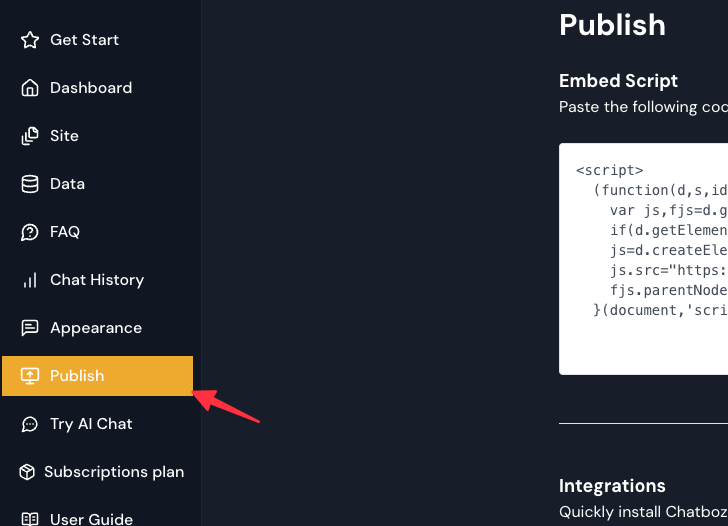The width and height of the screenshot is (728, 526).
Task: Open the Appearance settings label
Action: [96, 328]
